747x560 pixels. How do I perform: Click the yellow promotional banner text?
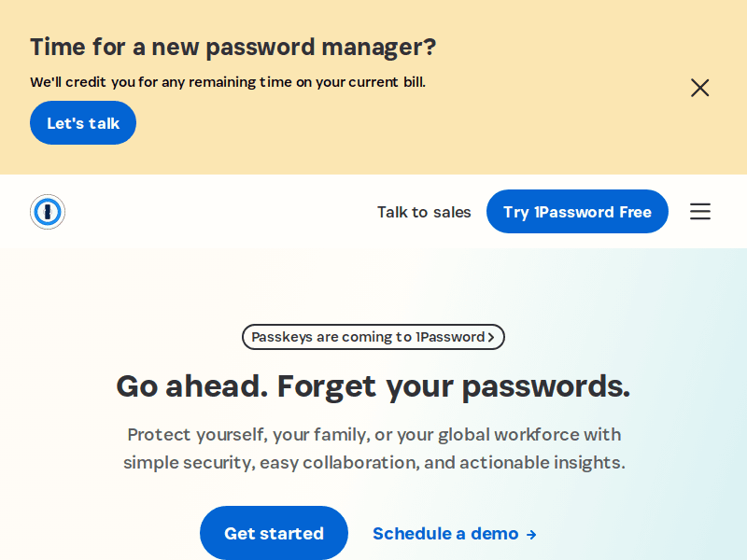[x=232, y=47]
